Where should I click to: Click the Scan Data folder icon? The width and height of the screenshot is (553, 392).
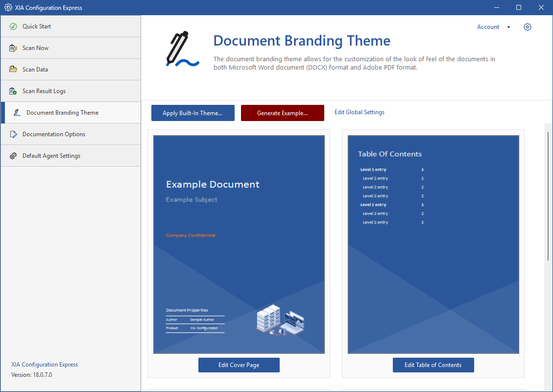[x=13, y=70]
